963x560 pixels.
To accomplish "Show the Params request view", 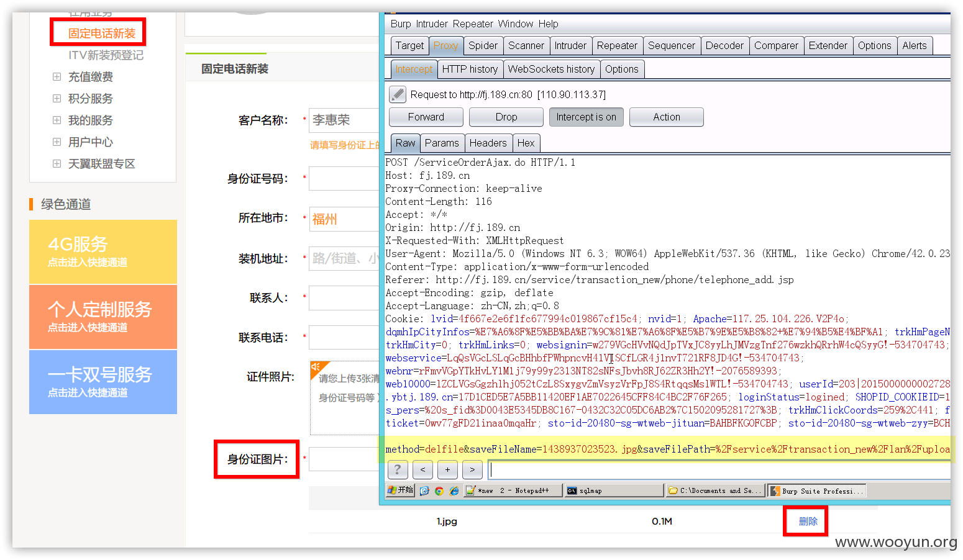I will pyautogui.click(x=442, y=143).
